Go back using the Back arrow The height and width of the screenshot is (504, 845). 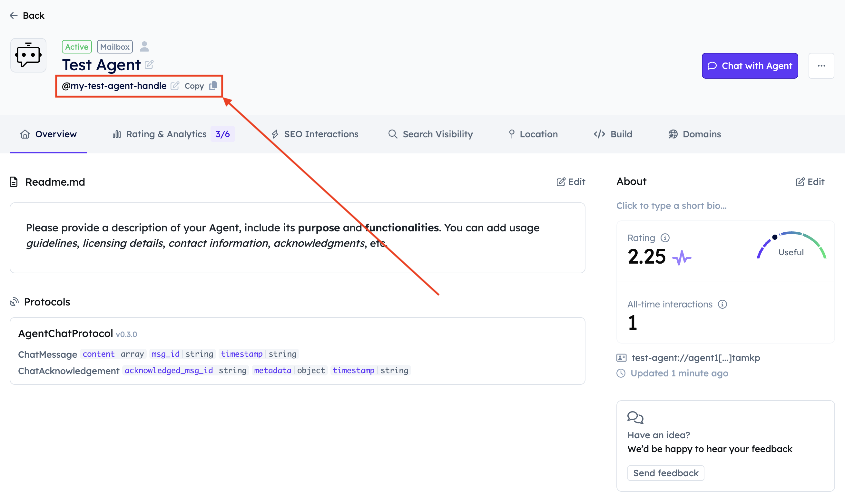(27, 15)
